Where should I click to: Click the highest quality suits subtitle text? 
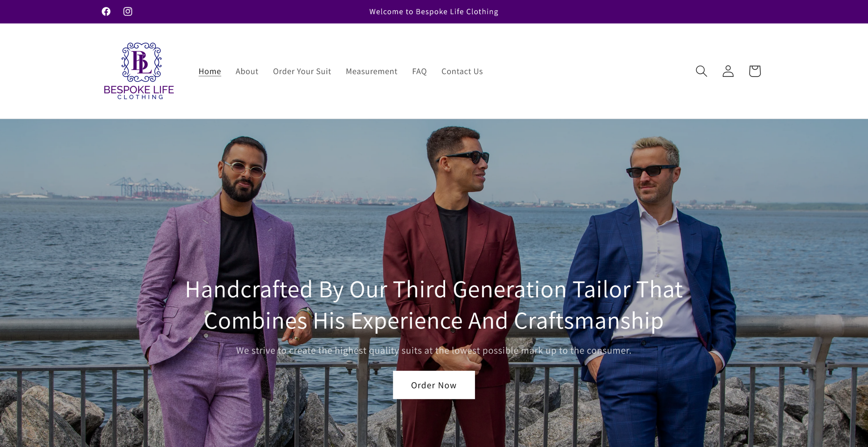click(434, 350)
